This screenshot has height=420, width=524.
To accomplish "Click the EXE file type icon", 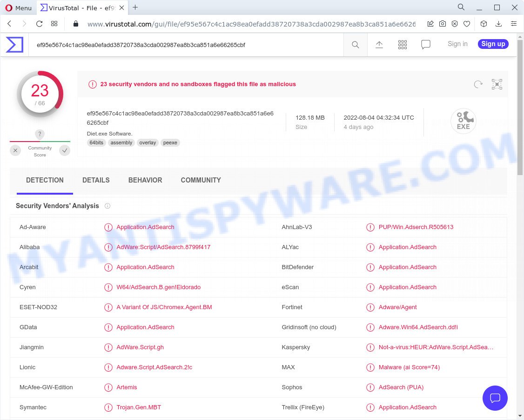I will tap(464, 121).
